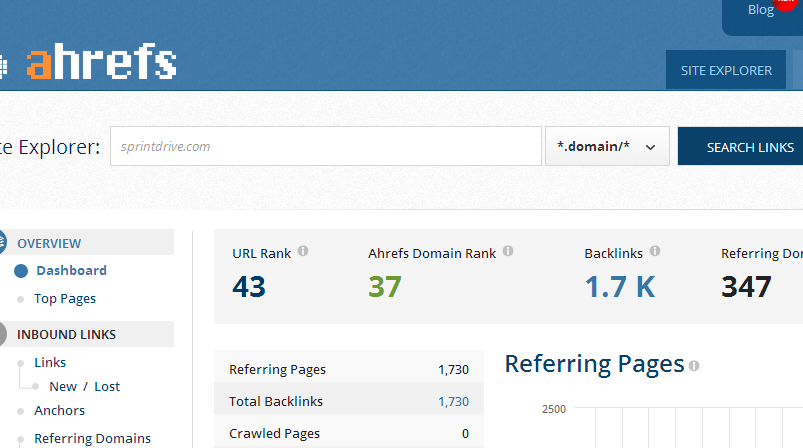Open Top Pages in the sidebar
Screen dimensions: 803x448
[x=65, y=298]
